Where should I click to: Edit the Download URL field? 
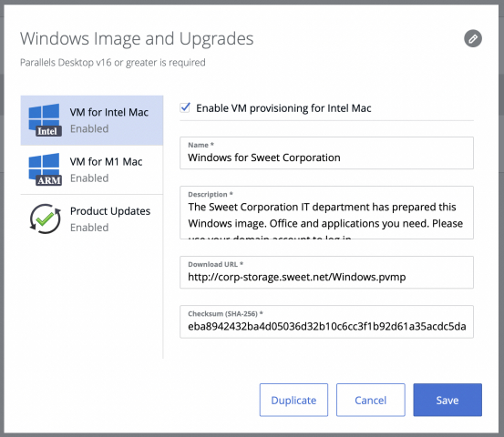pos(326,272)
